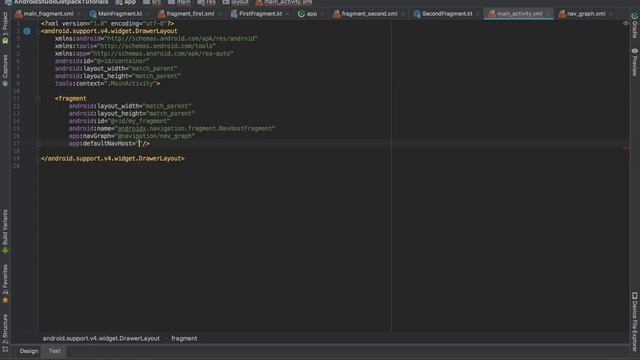640x360 pixels.
Task: Click the opening fragment tag text
Action: pyautogui.click(x=71, y=99)
